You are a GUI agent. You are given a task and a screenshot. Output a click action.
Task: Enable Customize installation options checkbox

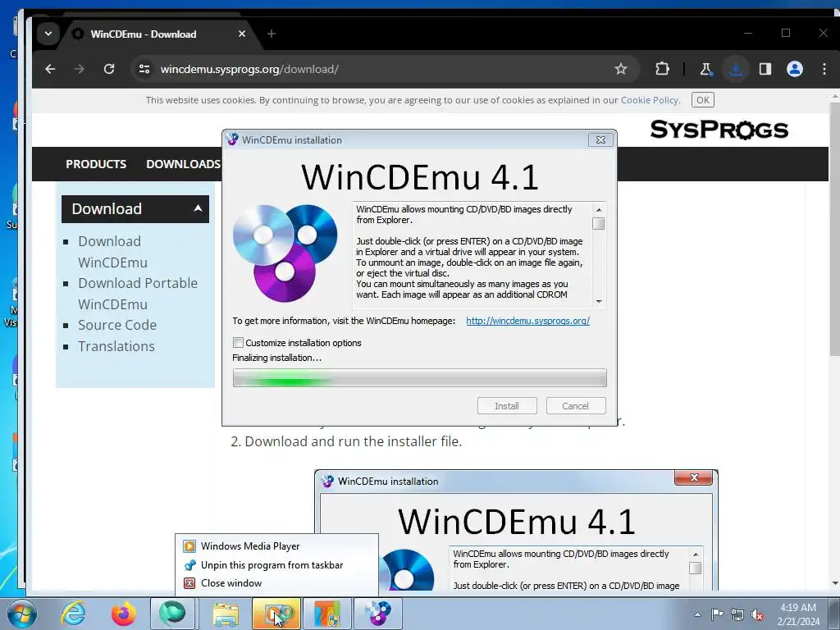click(x=239, y=343)
